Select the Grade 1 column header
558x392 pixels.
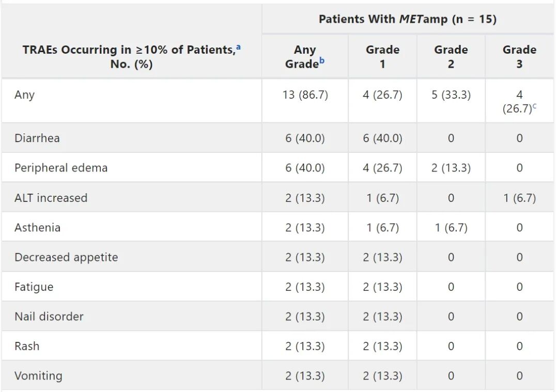click(382, 57)
